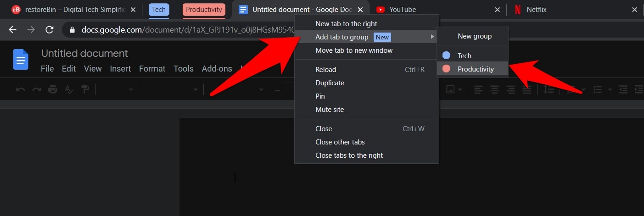Viewport: 644px width, 216px height.
Task: Switch to the YouTube tab
Action: (403, 10)
